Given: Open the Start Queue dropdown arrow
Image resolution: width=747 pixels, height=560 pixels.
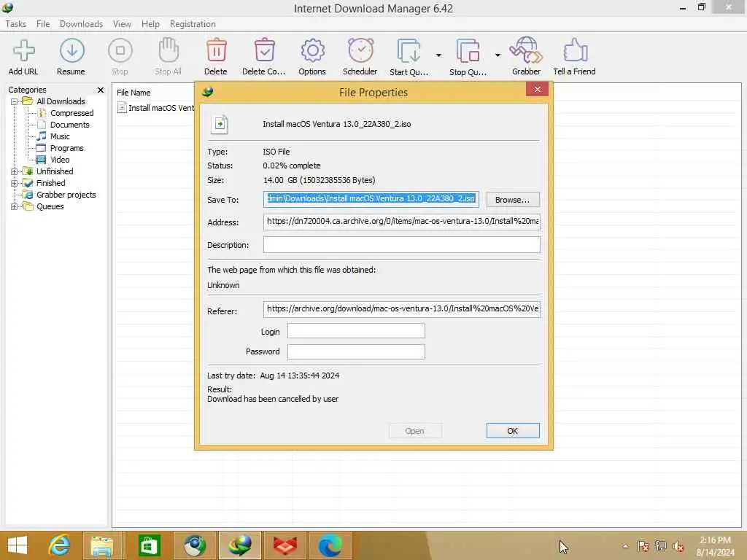Looking at the screenshot, I should 438,55.
